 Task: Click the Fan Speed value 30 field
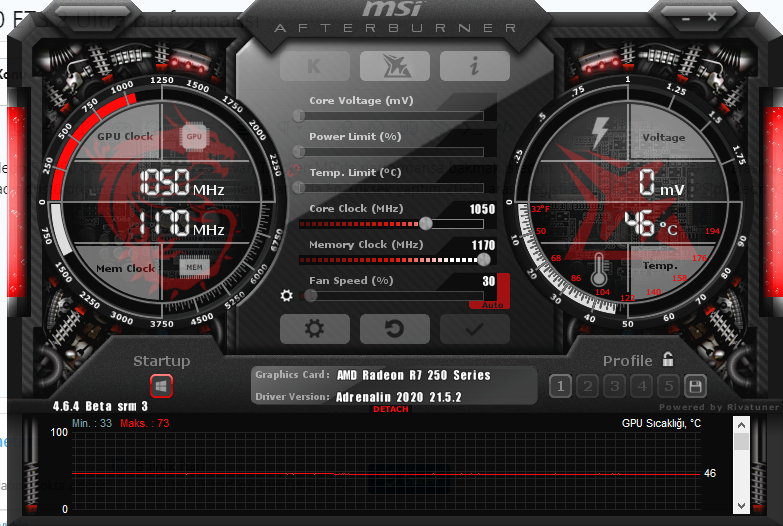(489, 281)
